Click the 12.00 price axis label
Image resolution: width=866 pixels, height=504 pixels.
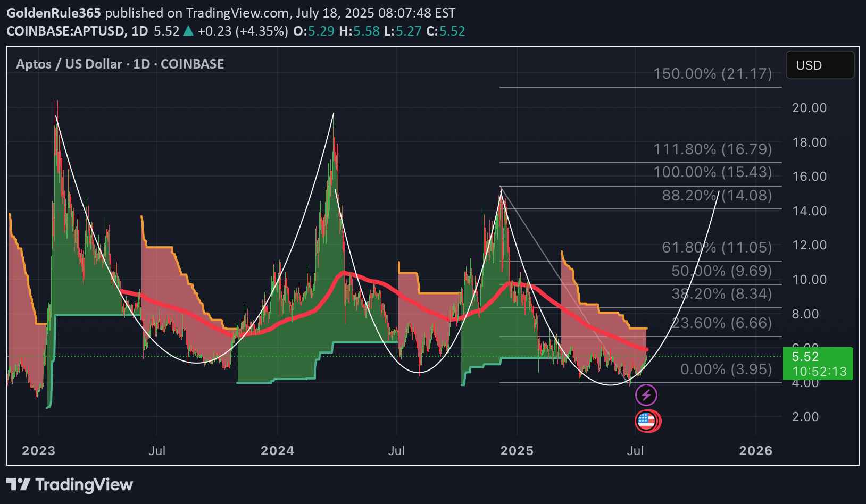pos(809,245)
